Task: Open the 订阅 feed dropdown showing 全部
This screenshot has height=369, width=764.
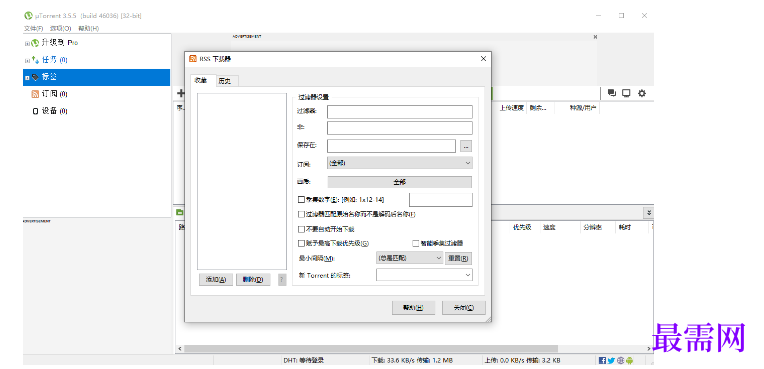Action: [x=400, y=163]
